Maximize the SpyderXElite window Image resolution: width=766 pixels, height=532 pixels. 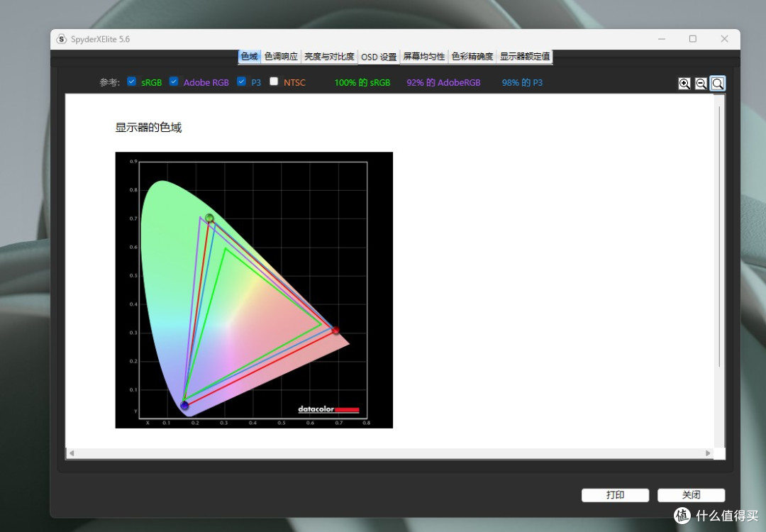(693, 38)
